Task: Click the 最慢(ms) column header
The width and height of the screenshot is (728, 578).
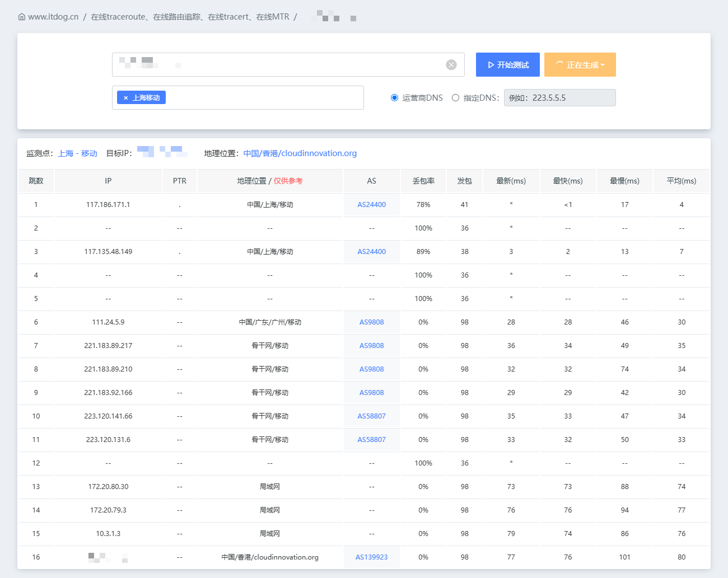Action: 625,181
